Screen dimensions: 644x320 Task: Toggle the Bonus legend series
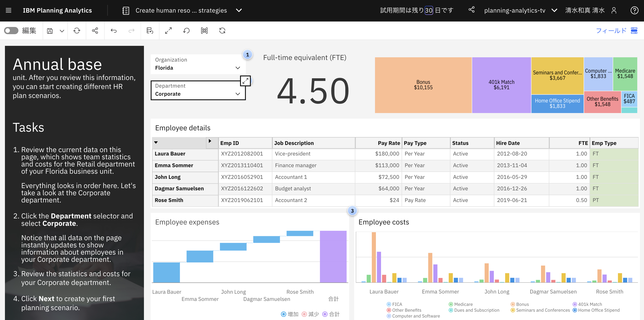520,304
